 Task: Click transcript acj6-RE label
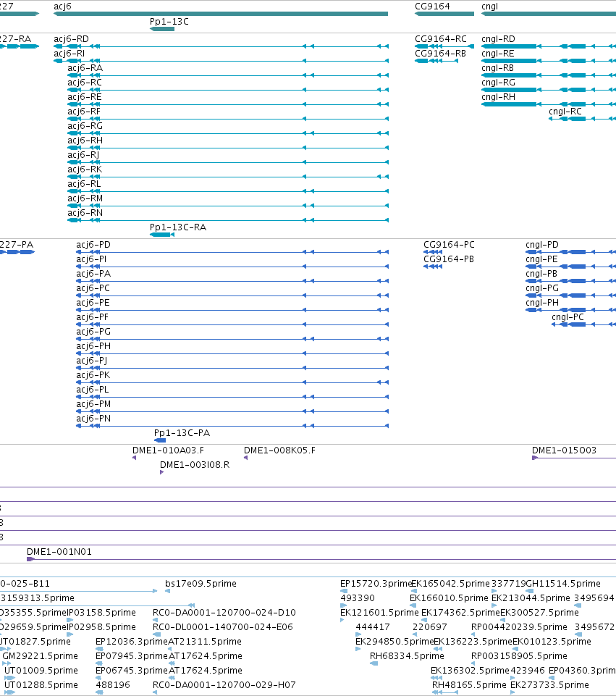point(84,97)
